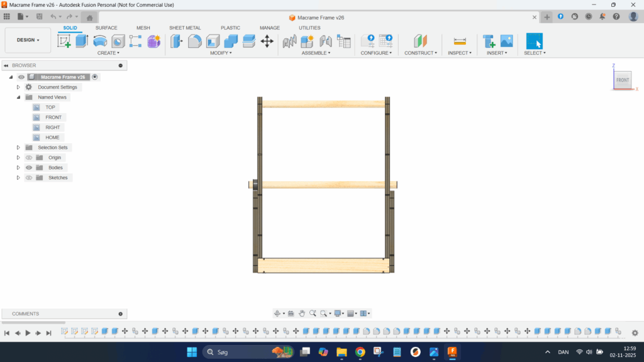Image resolution: width=644 pixels, height=362 pixels.
Task: Select the FRONT named view
Action: pyautogui.click(x=53, y=118)
